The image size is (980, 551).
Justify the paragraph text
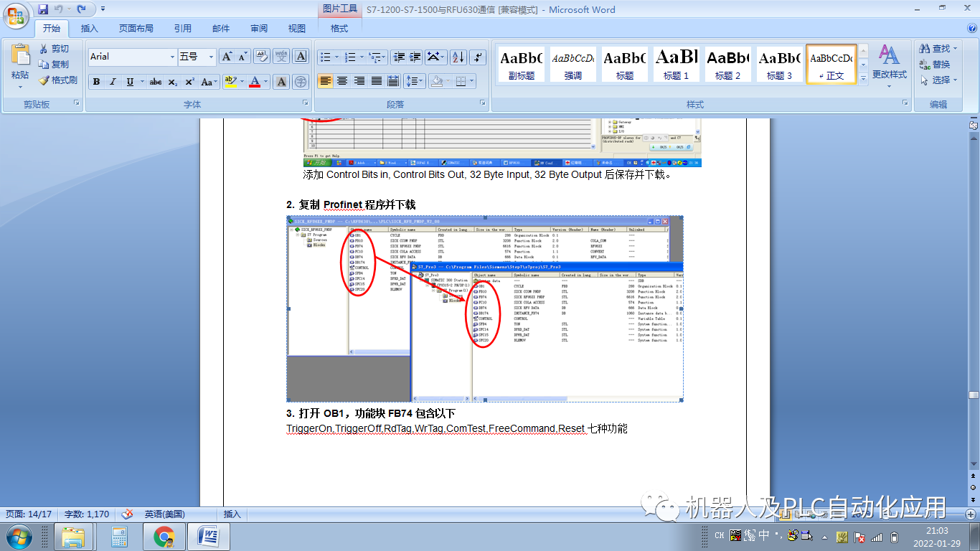[x=377, y=81]
